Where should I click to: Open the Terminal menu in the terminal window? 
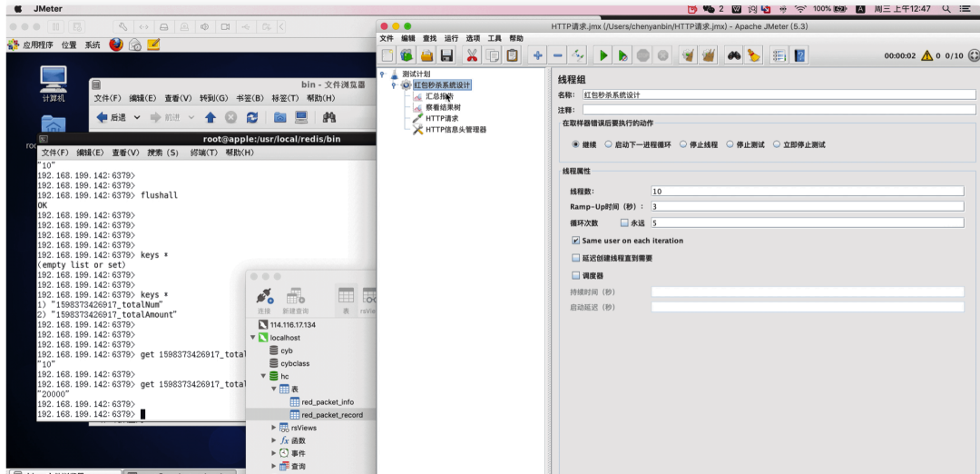(204, 153)
